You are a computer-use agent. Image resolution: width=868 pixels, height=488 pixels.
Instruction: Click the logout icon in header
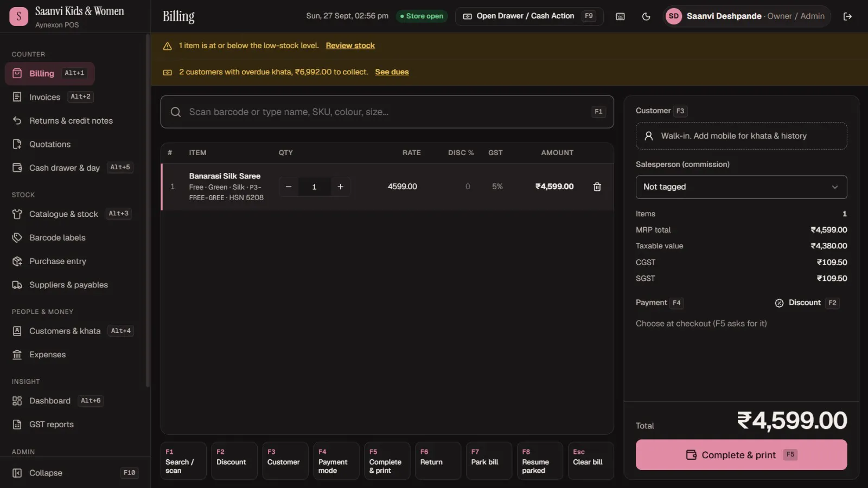847,16
